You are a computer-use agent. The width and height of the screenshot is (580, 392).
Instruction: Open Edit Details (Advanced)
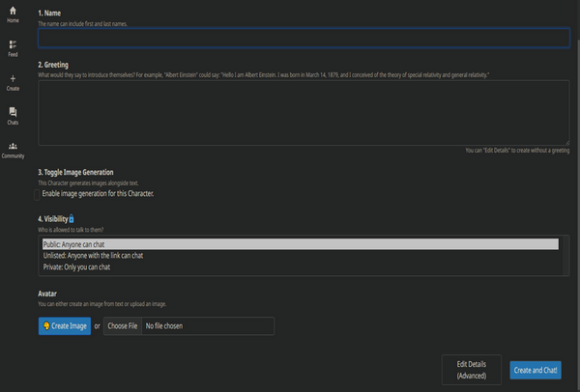pos(471,369)
